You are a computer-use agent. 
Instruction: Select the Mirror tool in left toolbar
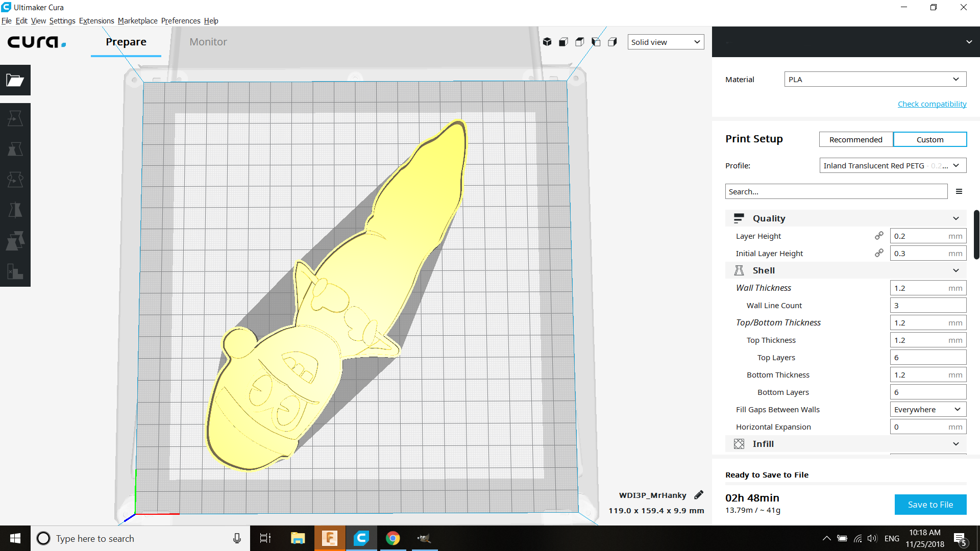click(15, 210)
